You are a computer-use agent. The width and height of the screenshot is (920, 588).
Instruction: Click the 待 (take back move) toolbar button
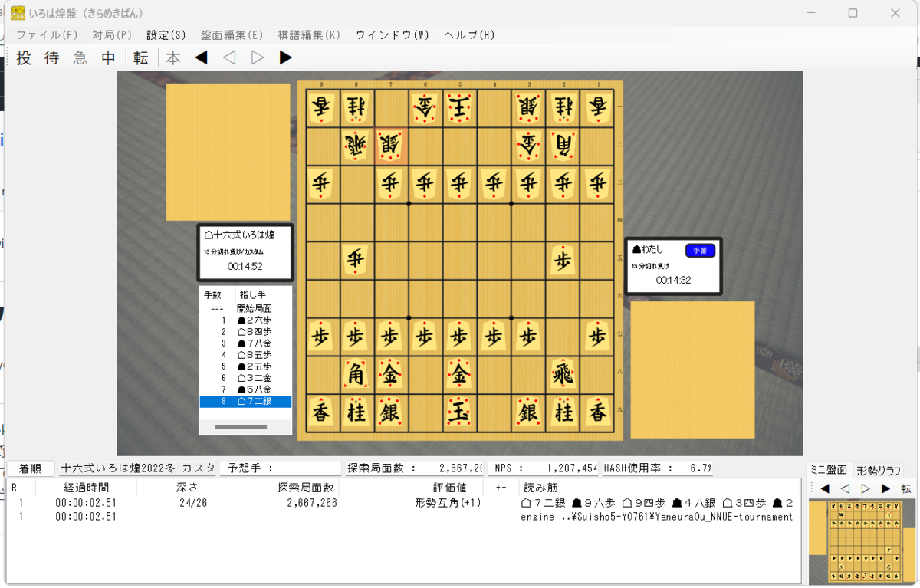click(51, 57)
